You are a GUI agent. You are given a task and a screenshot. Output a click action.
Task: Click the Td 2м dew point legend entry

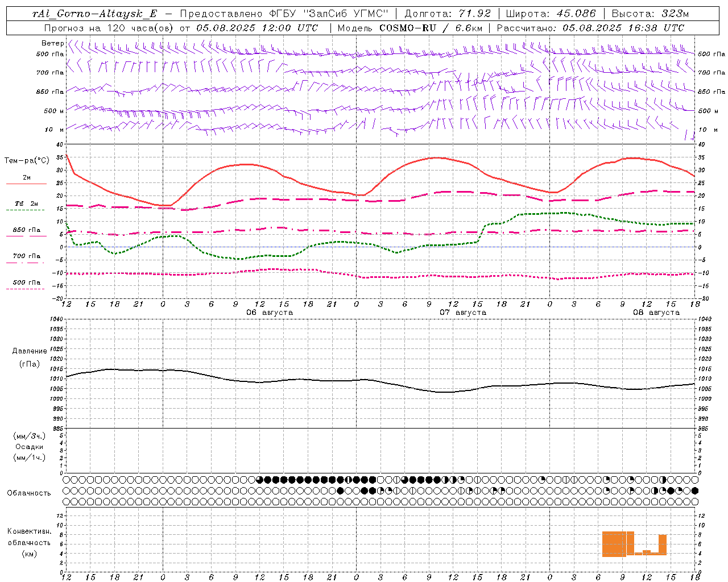[x=26, y=203]
